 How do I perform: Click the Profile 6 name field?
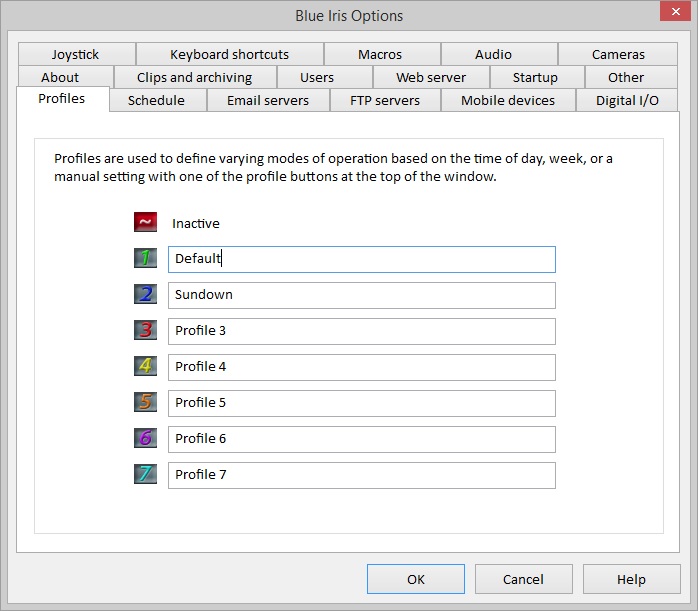coord(361,439)
